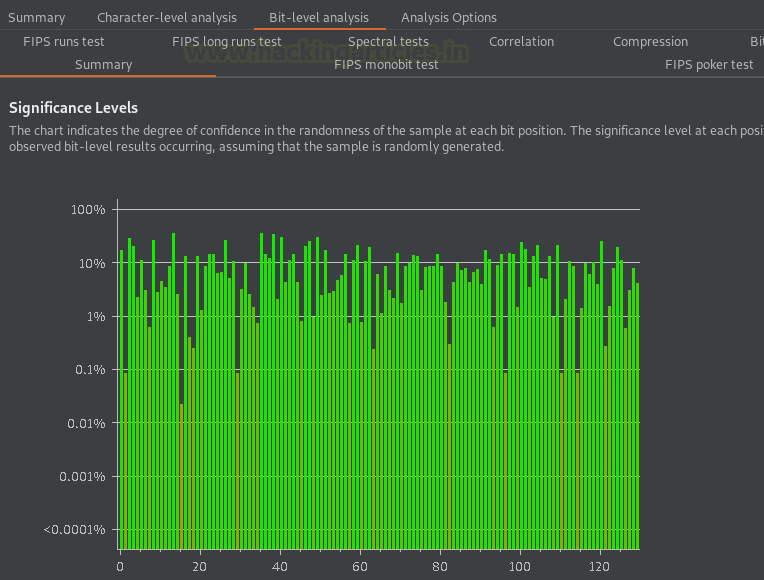Open the FIPS monobit test tab
This screenshot has width=764, height=580.
pyautogui.click(x=386, y=64)
